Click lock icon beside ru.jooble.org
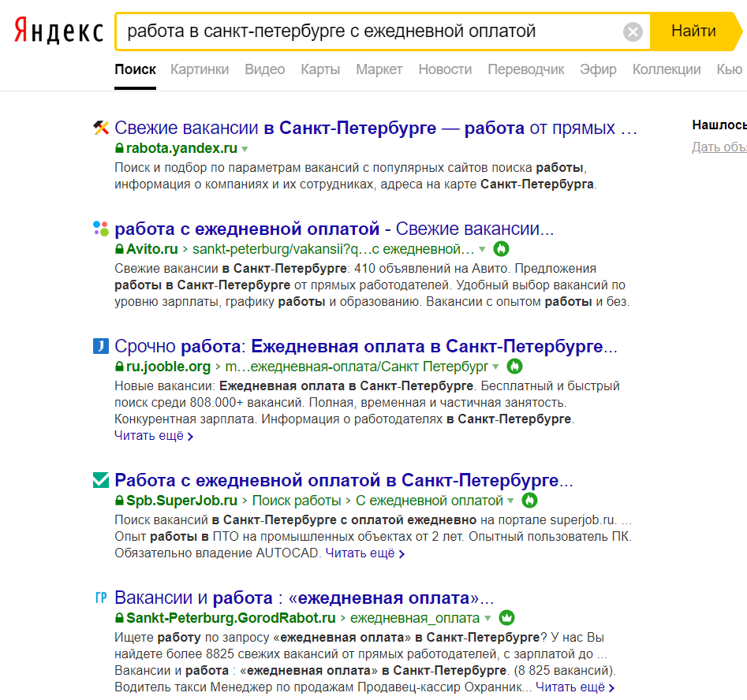747x700 pixels. (120, 367)
